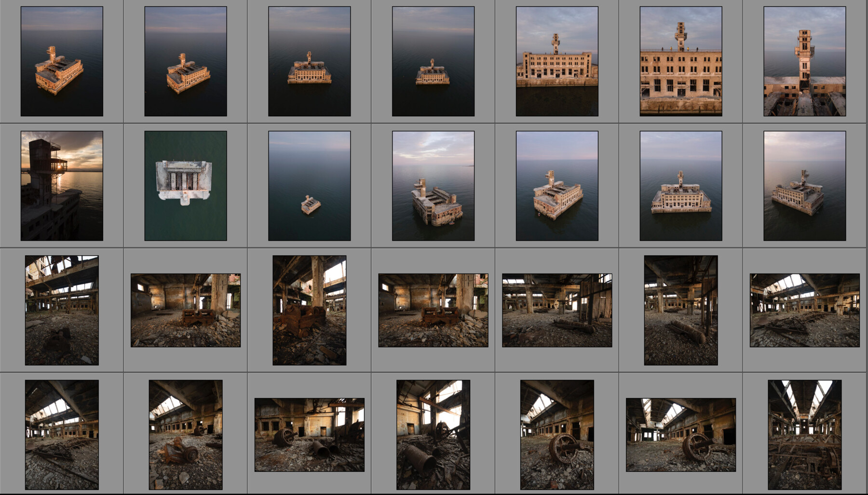This screenshot has height=495, width=868.
Task: Select the frontal daytime aerial of the fort
Action: [680, 186]
